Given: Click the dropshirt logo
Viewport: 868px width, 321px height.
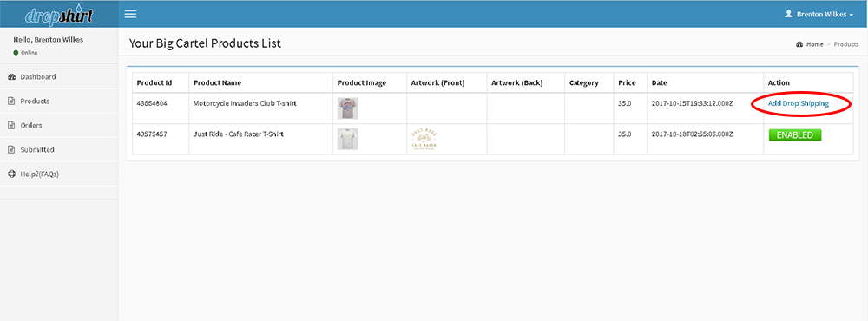Looking at the screenshot, I should click(x=59, y=14).
